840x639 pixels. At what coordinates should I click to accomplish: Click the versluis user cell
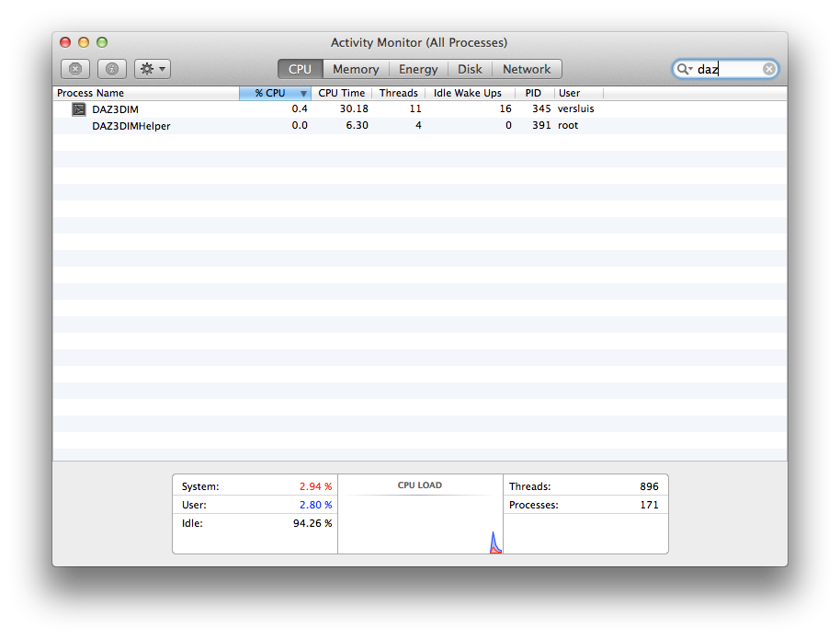[576, 108]
